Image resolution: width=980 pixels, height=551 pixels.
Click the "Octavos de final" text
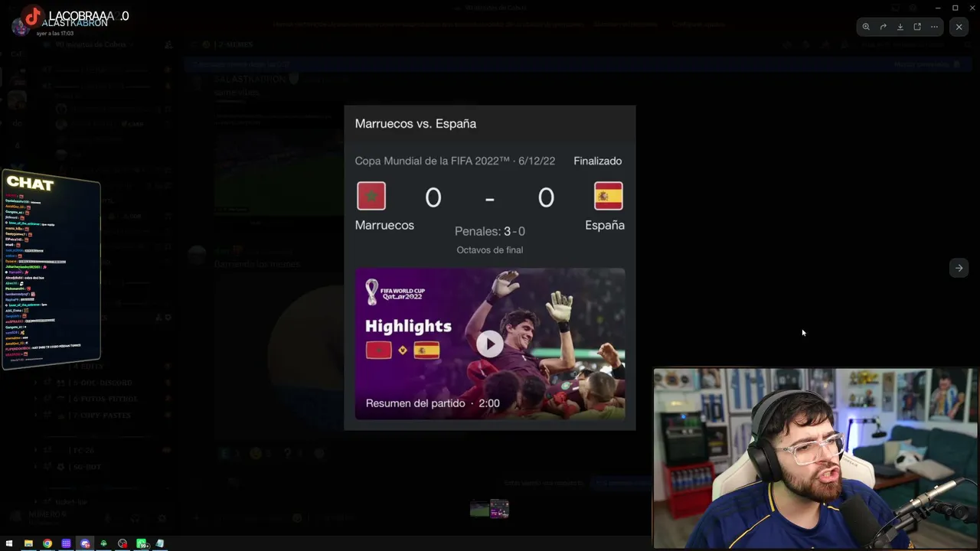(x=490, y=250)
